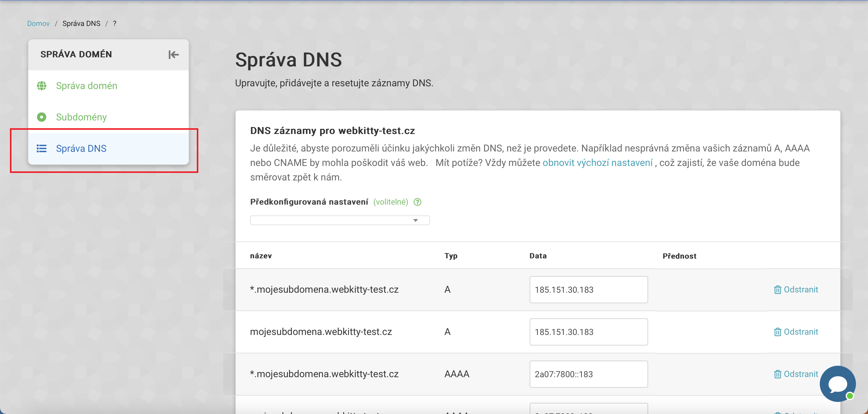Open help tooltip for Předkonfigurovaná nastavení
Image resolution: width=868 pixels, height=414 pixels.
click(x=417, y=202)
